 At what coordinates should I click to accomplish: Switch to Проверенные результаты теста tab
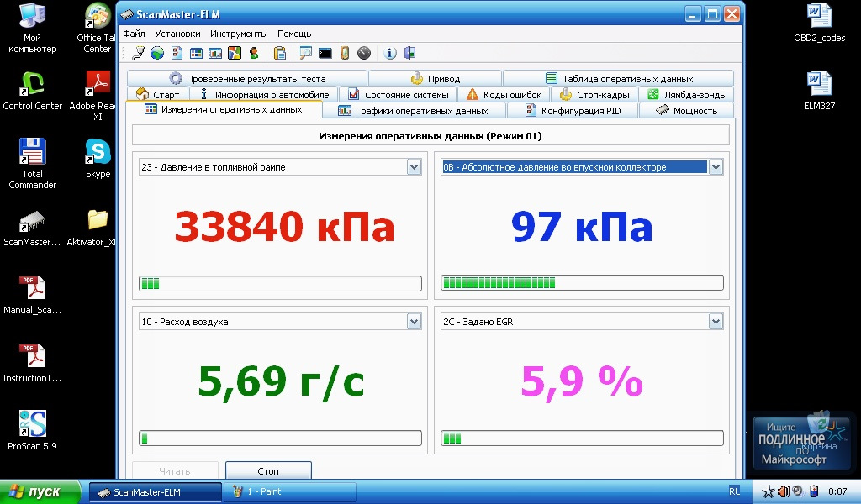tap(247, 78)
